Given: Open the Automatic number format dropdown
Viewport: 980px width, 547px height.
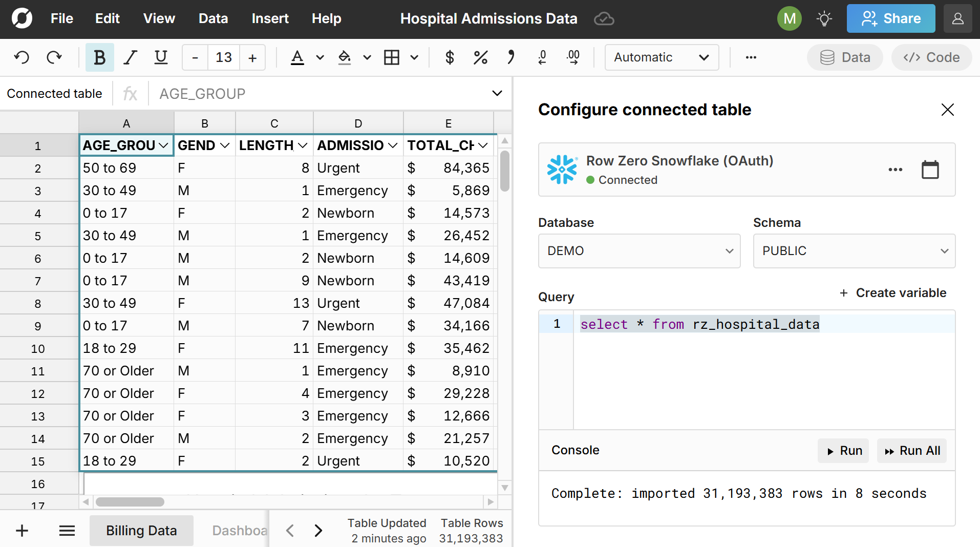Looking at the screenshot, I should (661, 57).
